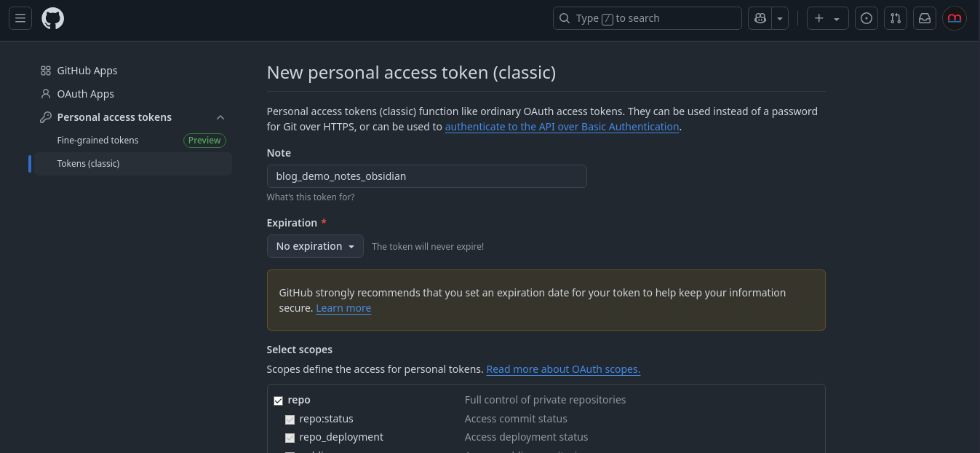Viewport: 980px width, 453px height.
Task: Uncheck the repo scope checkbox
Action: point(278,401)
